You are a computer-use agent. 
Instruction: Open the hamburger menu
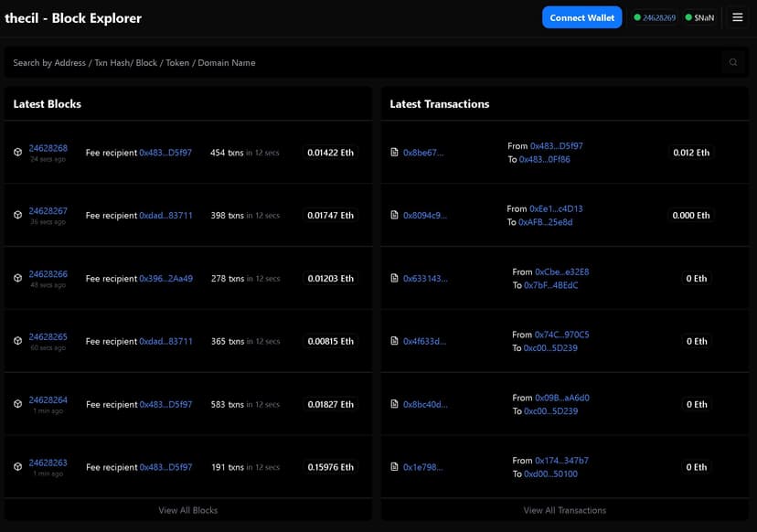[738, 16]
